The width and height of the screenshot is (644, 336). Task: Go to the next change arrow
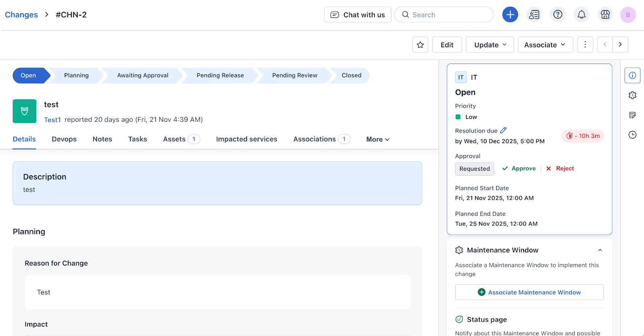(620, 45)
